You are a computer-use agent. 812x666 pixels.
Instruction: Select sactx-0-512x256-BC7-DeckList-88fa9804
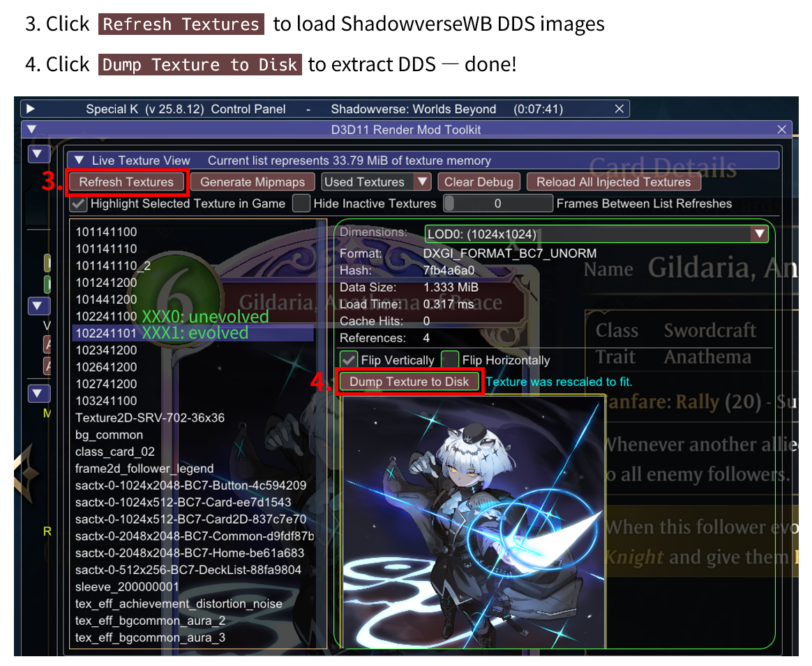coord(188,570)
